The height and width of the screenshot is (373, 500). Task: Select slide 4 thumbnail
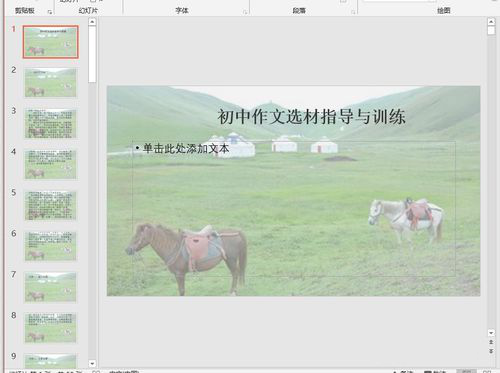(x=51, y=164)
